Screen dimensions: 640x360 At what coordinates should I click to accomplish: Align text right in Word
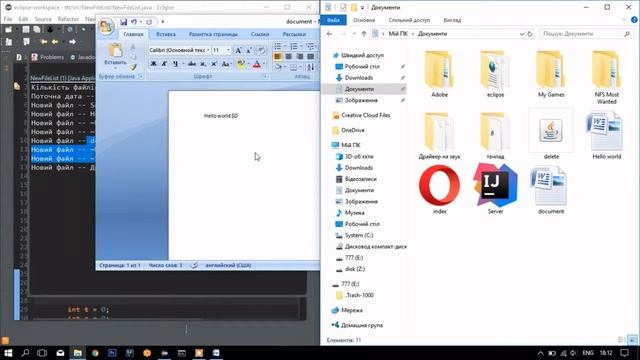click(x=300, y=57)
